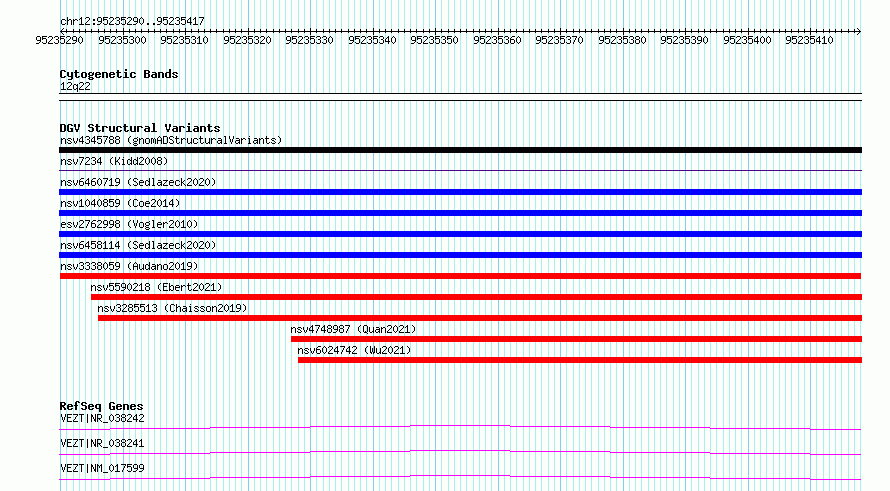Click ruler position 95235400

point(747,40)
